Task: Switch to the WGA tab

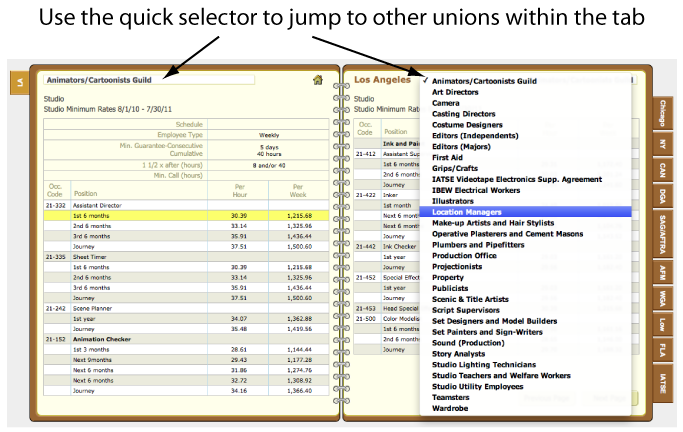Action: point(663,299)
